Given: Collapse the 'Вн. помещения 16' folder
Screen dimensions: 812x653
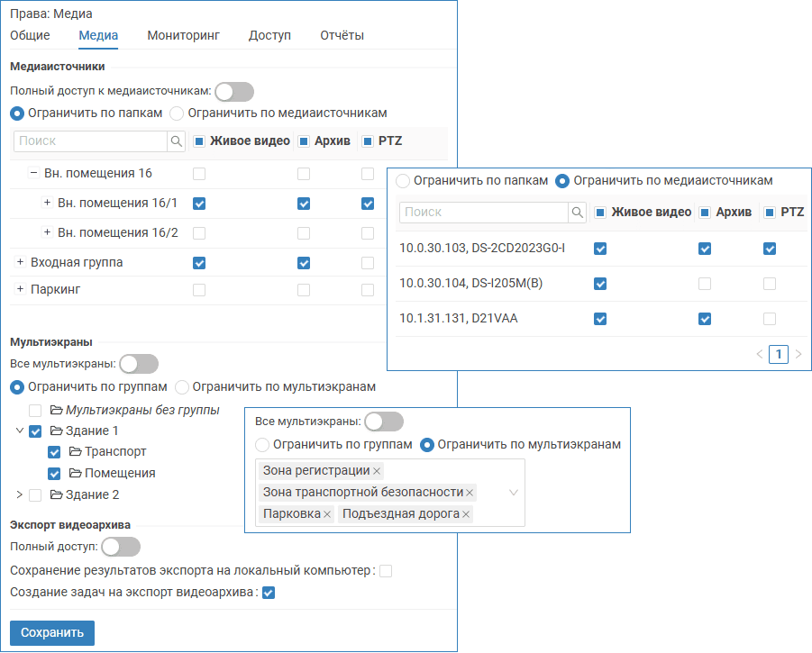Looking at the screenshot, I should [x=33, y=173].
